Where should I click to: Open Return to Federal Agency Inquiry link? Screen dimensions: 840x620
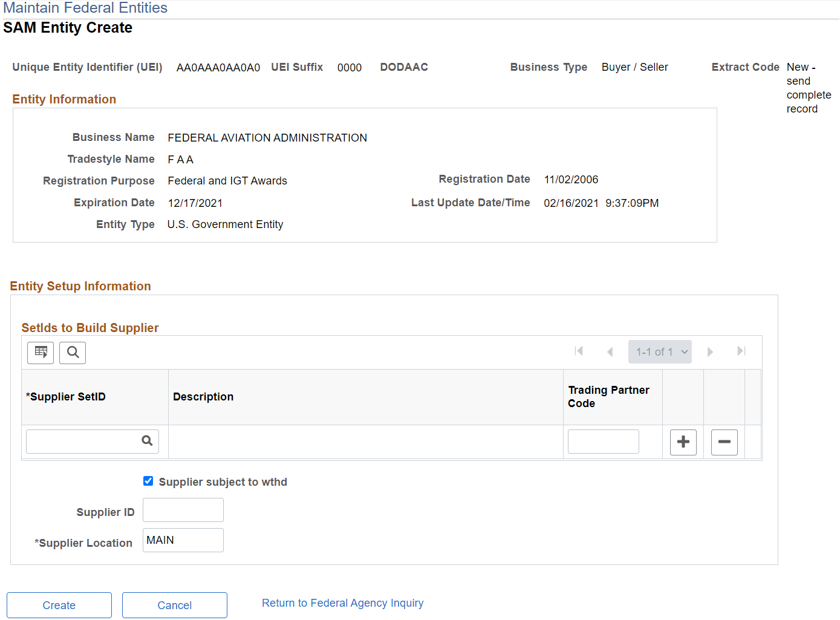click(x=343, y=603)
